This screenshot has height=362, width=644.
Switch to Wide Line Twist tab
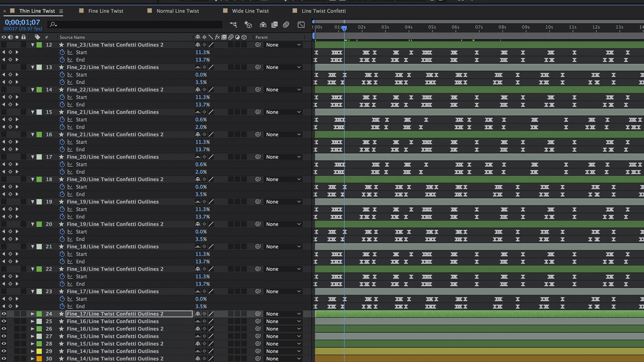click(x=250, y=11)
